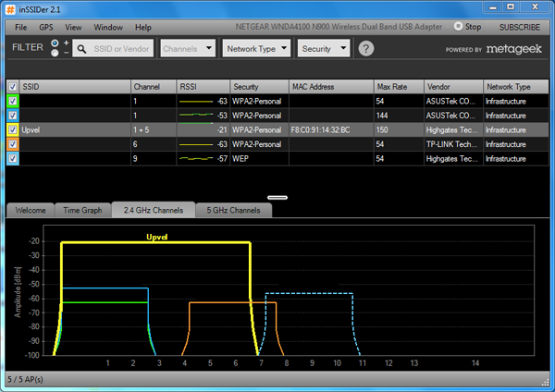Screen dimensions: 555x392
Task: Click the panel splitter handle above tabs
Action: coord(277,197)
